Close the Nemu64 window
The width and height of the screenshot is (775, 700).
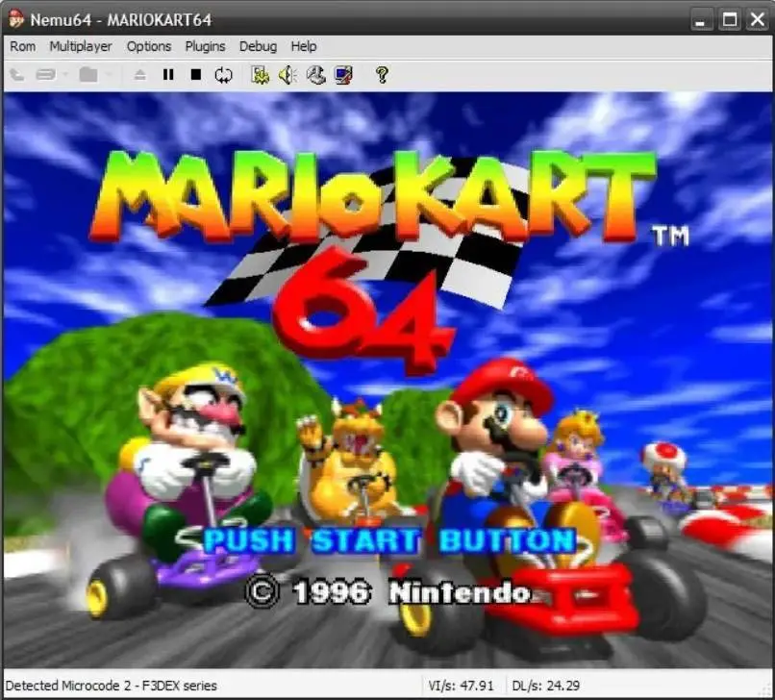[x=757, y=20]
